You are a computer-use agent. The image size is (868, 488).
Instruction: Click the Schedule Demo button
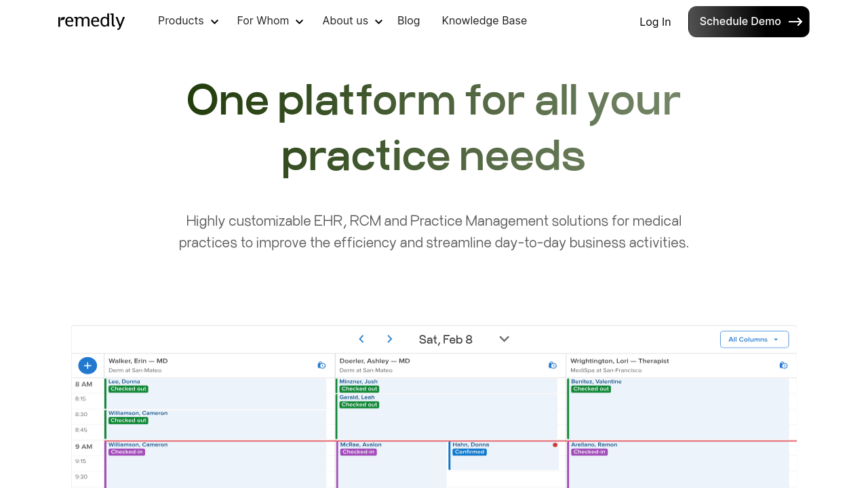click(749, 22)
